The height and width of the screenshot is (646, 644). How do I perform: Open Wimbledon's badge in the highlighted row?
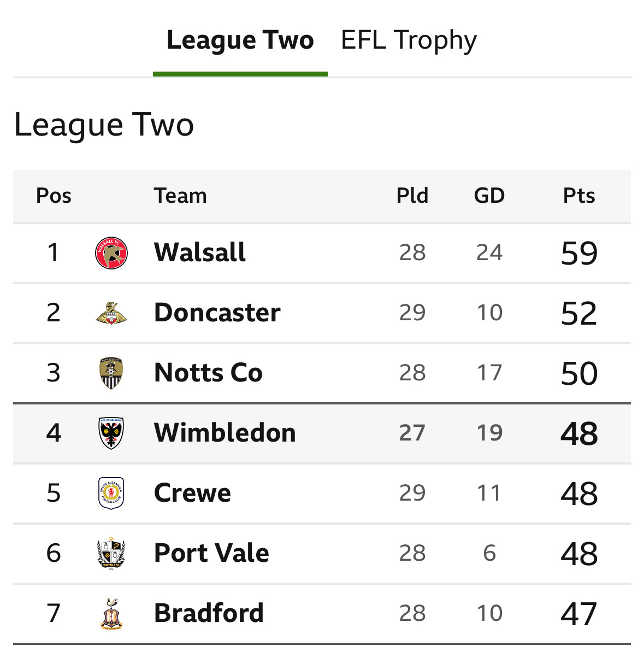[111, 433]
